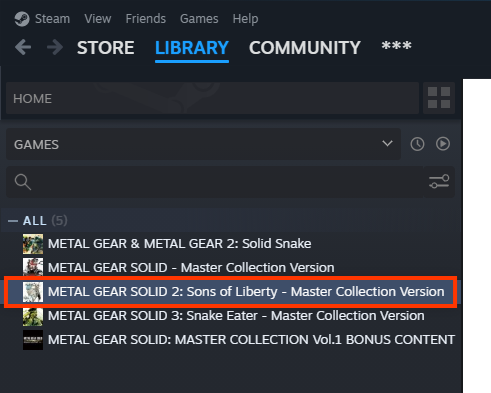Switch to grid collections view
Screen dimensions: 491x393
pyautogui.click(x=439, y=98)
